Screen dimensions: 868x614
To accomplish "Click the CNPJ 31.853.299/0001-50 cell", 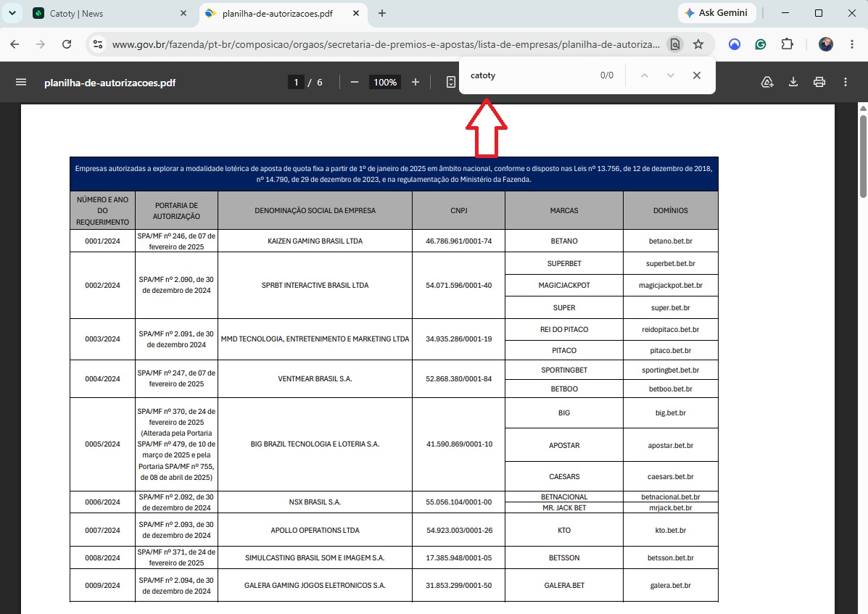I will pyautogui.click(x=458, y=585).
